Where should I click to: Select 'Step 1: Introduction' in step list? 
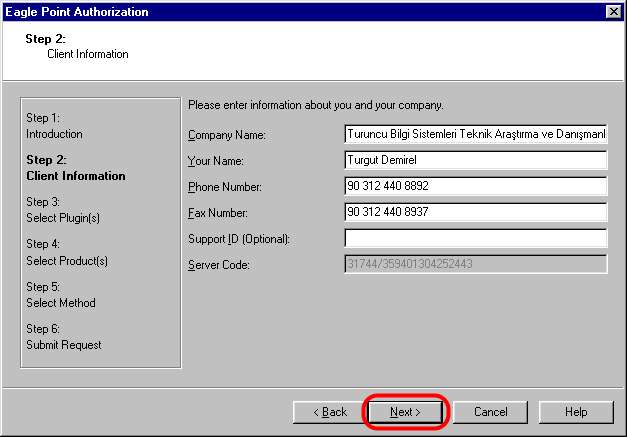pyautogui.click(x=54, y=126)
